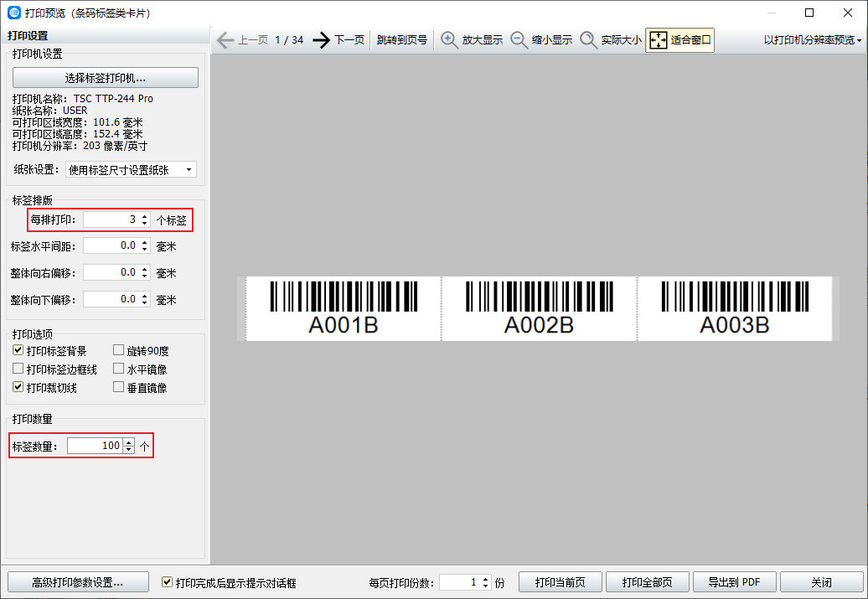
Task: Click 高级打印参数设置 button
Action: click(78, 582)
